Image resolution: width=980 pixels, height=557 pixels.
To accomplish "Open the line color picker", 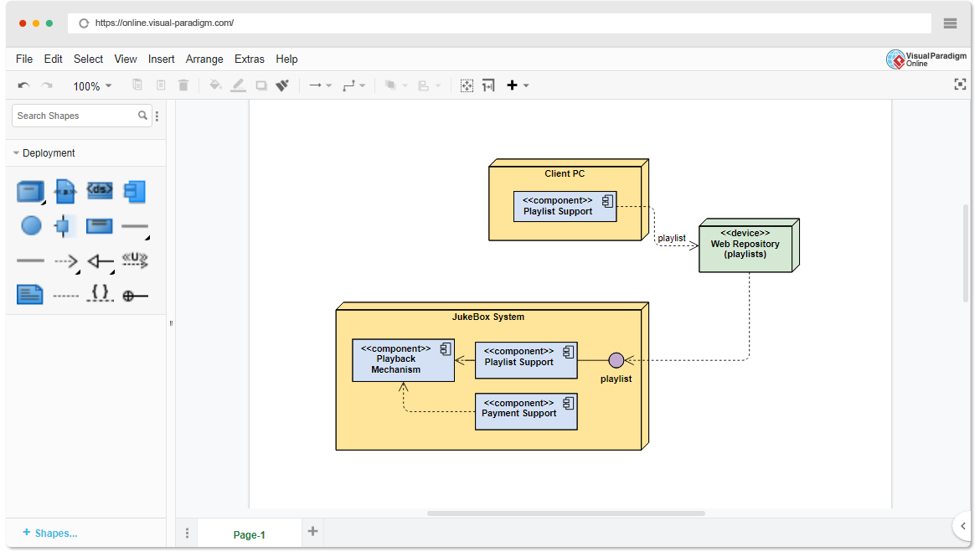I will [x=238, y=85].
